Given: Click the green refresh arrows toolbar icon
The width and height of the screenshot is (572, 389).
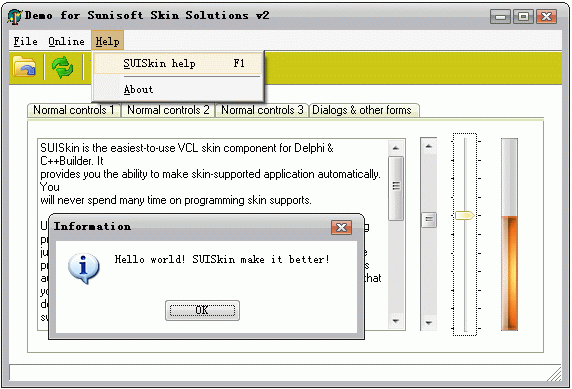Looking at the screenshot, I should pyautogui.click(x=62, y=67).
